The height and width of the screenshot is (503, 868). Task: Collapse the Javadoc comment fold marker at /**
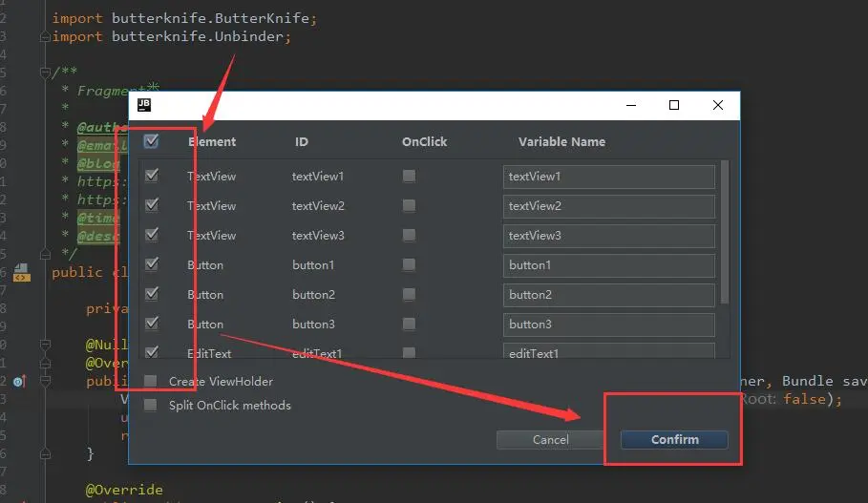46,72
